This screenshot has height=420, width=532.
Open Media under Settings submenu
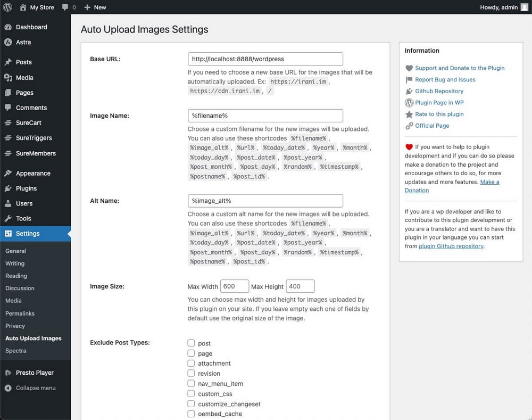[x=14, y=301]
